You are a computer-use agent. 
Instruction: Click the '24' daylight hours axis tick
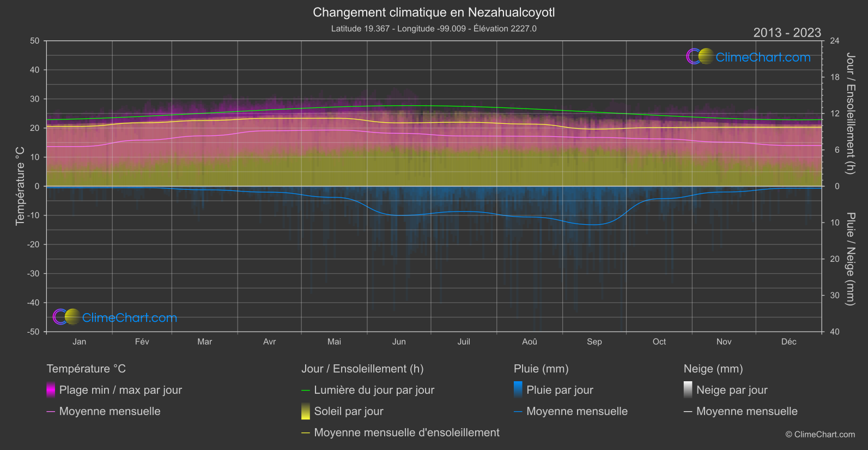(835, 41)
